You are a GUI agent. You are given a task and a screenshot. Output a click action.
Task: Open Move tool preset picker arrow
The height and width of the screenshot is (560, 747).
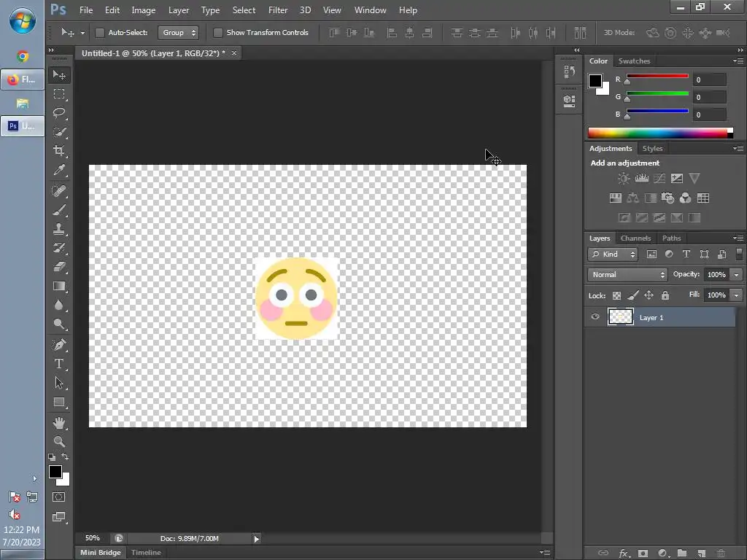(82, 33)
